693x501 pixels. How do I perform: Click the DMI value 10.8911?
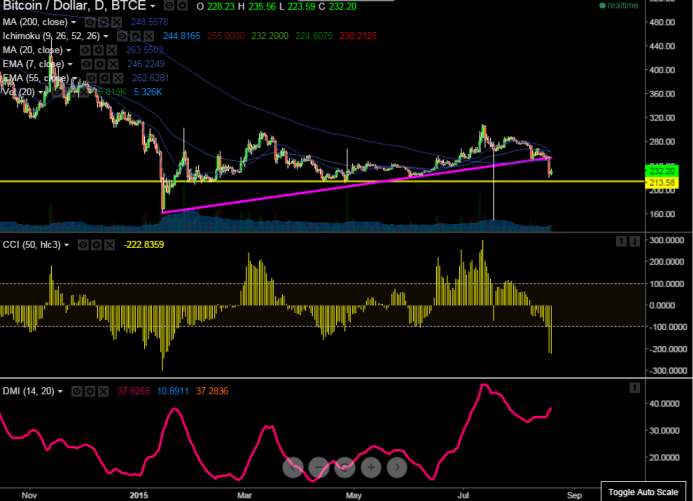click(x=173, y=391)
